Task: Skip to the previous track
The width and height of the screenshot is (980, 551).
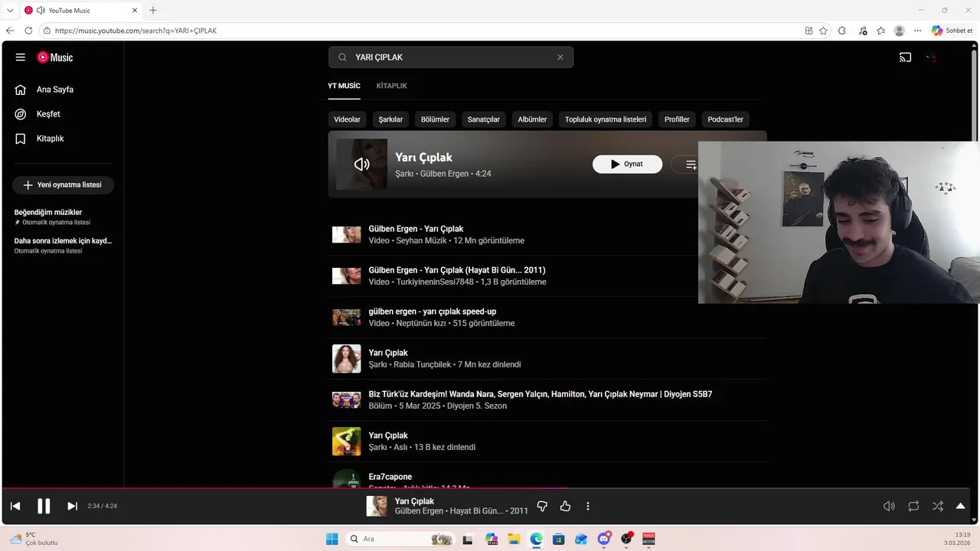Action: coord(15,506)
